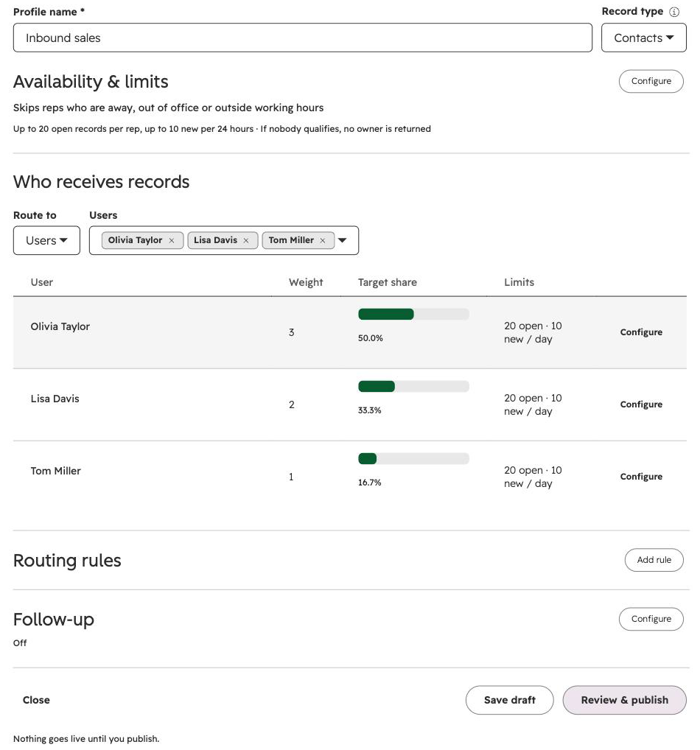
Task: Open the Users multi-select dropdown arrow
Action: [342, 240]
